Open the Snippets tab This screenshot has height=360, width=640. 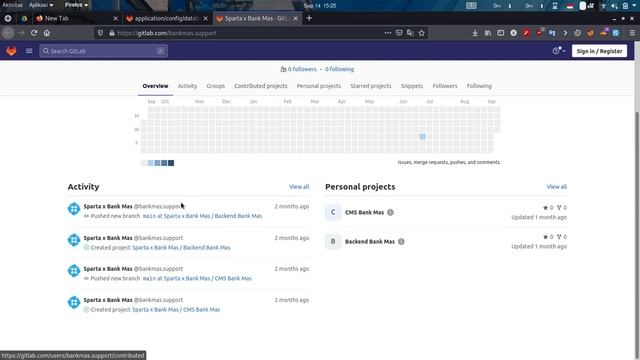pyautogui.click(x=412, y=86)
